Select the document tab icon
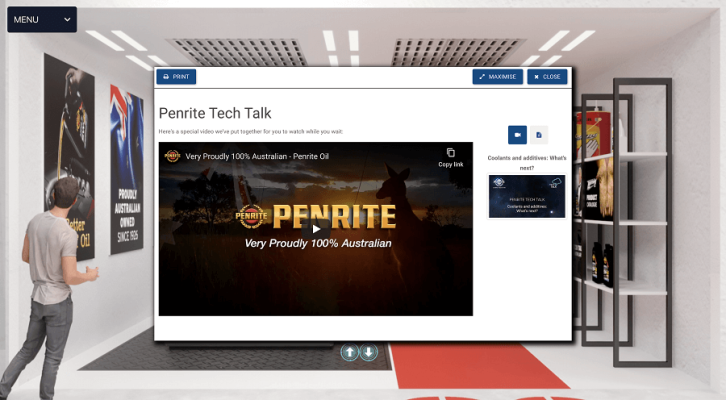The height and width of the screenshot is (400, 726). coord(539,135)
